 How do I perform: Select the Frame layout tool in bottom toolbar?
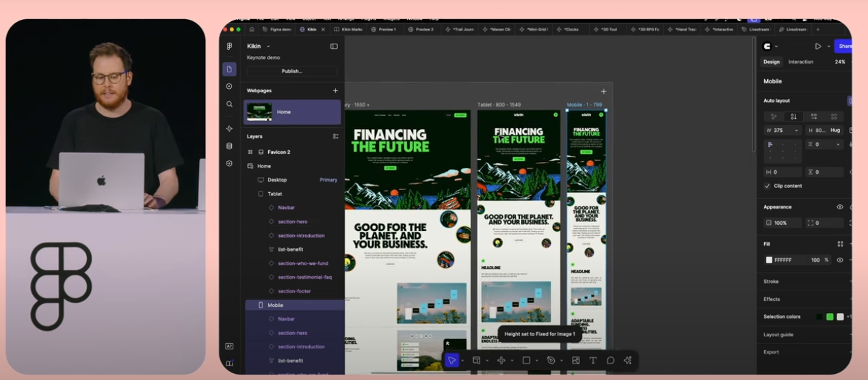[x=477, y=360]
